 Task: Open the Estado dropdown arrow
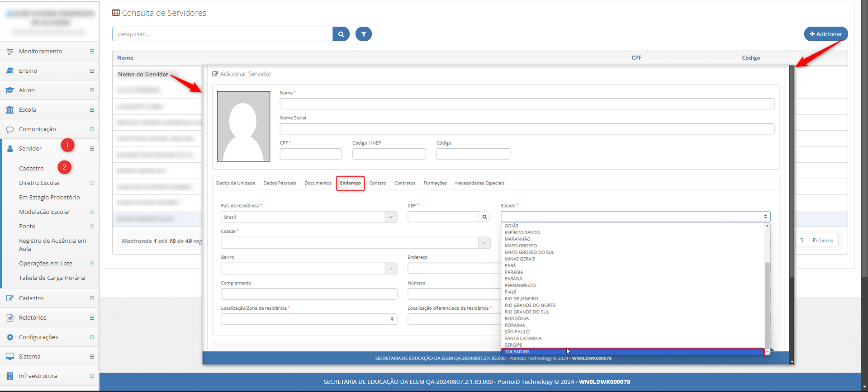[765, 217]
